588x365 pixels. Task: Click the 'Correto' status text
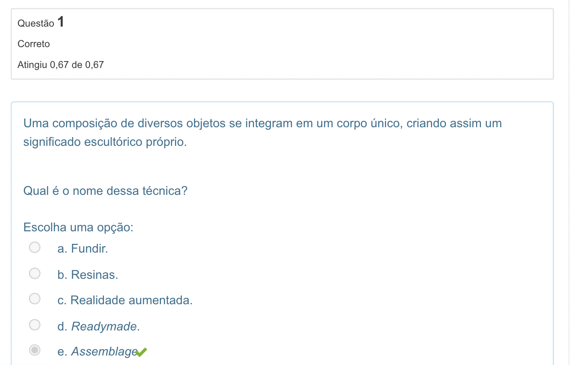coord(34,44)
